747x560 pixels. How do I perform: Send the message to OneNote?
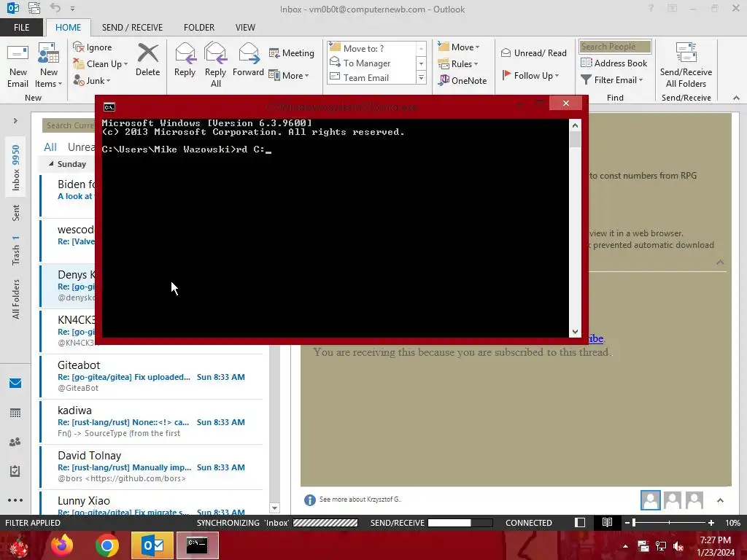pos(462,80)
